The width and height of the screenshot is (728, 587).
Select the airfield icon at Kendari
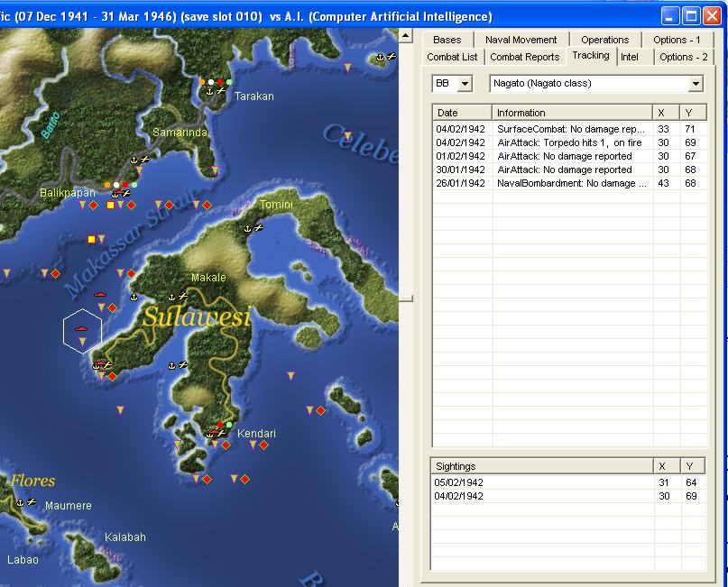220,434
